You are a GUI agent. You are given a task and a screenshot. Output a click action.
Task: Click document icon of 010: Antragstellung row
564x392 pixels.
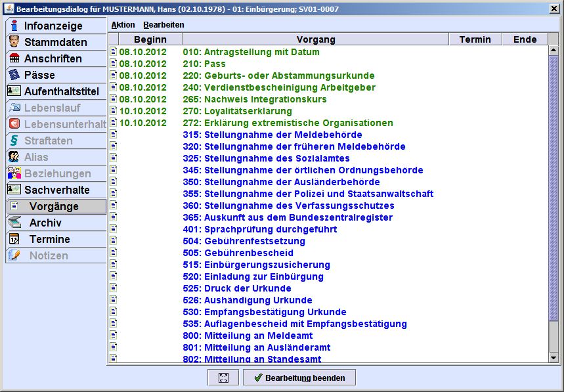114,51
